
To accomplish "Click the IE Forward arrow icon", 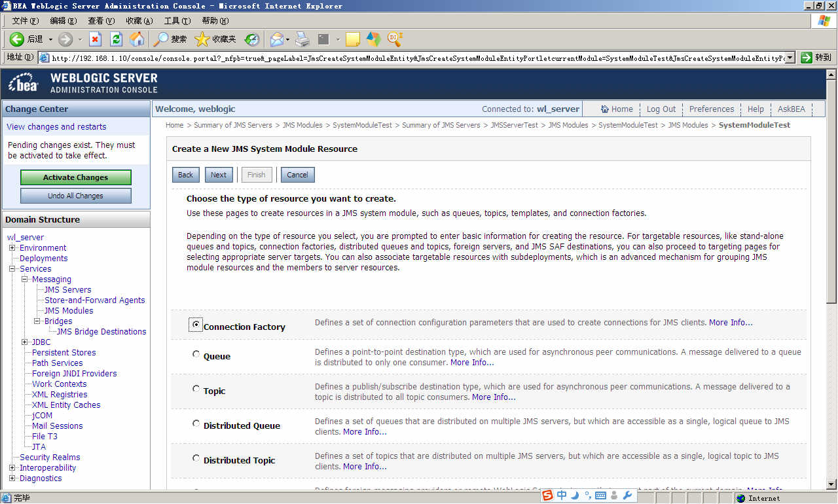I will click(65, 39).
